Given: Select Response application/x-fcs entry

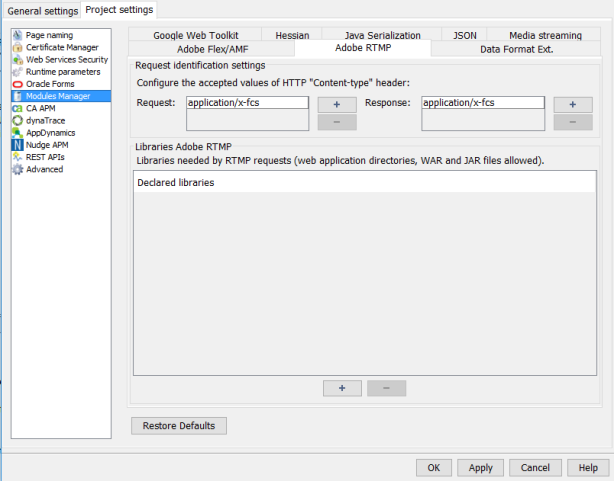Looking at the screenshot, I should [483, 103].
